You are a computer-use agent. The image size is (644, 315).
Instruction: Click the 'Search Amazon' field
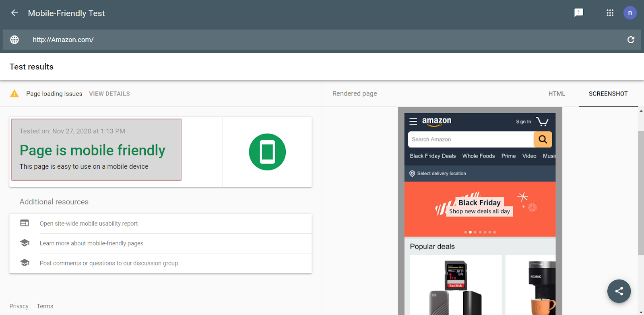(x=471, y=139)
